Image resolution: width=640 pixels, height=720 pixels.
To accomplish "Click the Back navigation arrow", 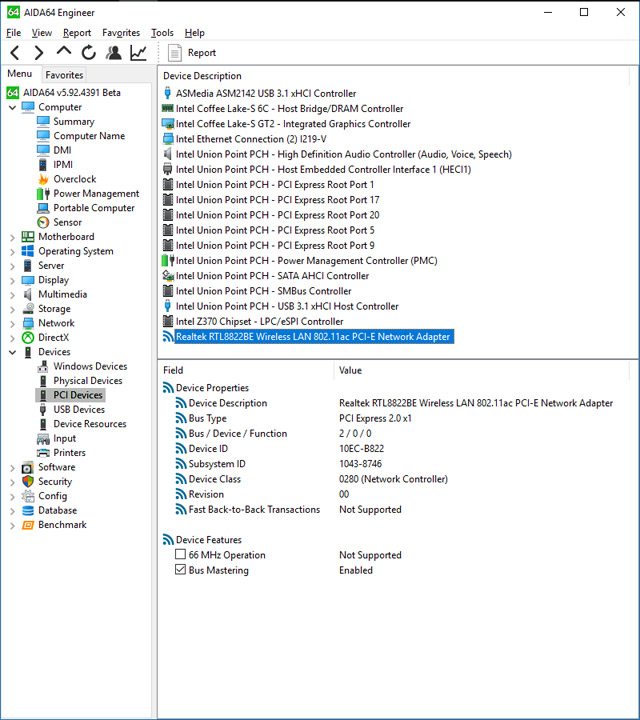I will click(x=15, y=53).
